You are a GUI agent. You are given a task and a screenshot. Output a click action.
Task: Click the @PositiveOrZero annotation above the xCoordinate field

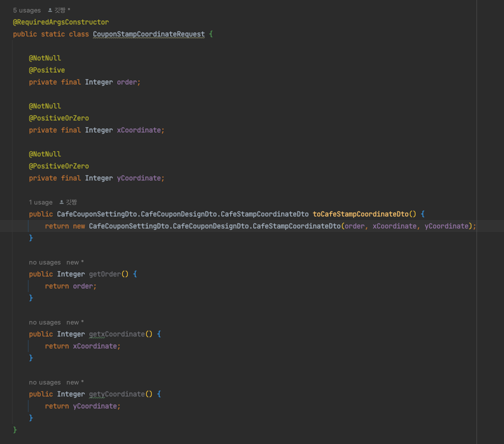click(59, 118)
